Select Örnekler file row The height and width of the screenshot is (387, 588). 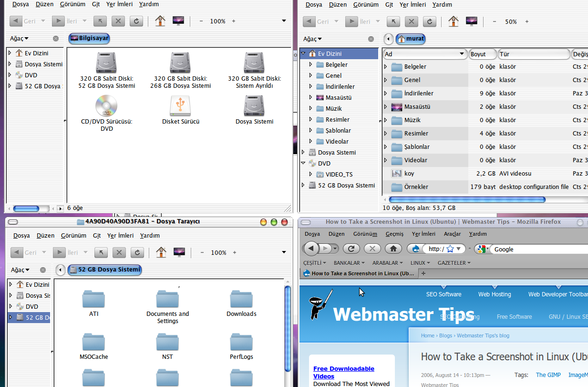[485, 187]
